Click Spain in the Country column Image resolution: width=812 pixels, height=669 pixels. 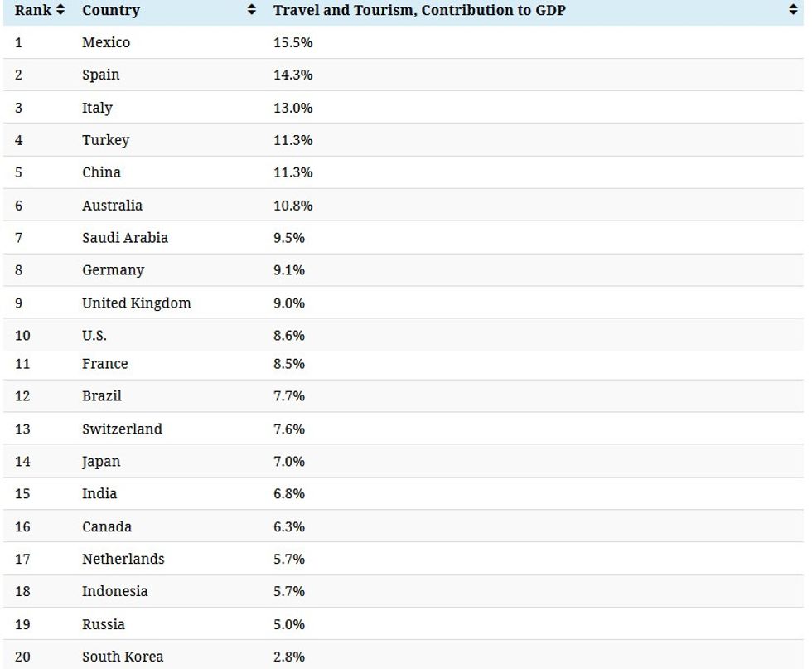[100, 75]
